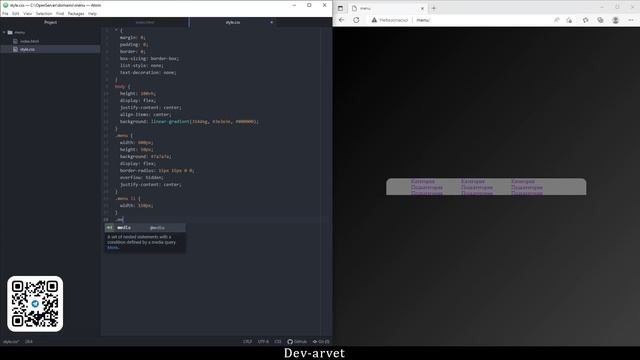
Task: Open the Edit menu in Atom
Action: tap(16, 13)
